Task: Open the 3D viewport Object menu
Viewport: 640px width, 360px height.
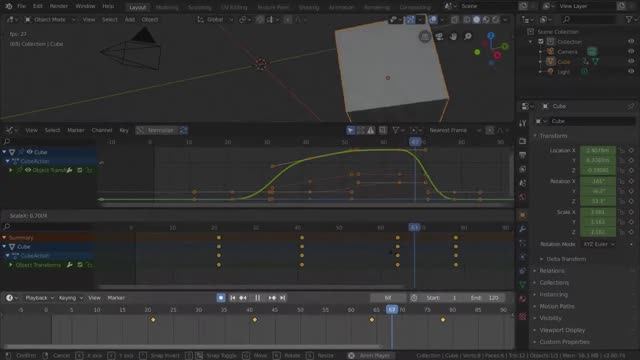Action: point(150,19)
